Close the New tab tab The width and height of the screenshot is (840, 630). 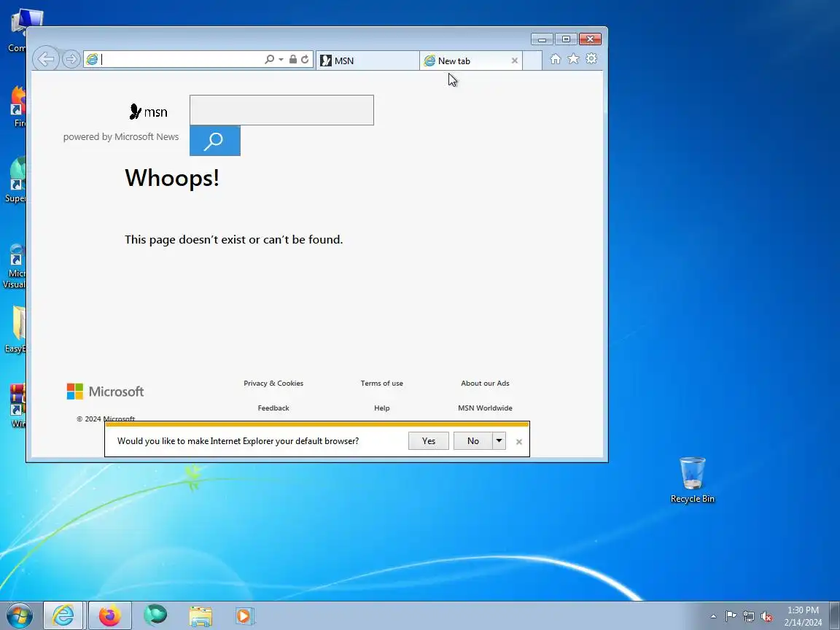pos(514,61)
